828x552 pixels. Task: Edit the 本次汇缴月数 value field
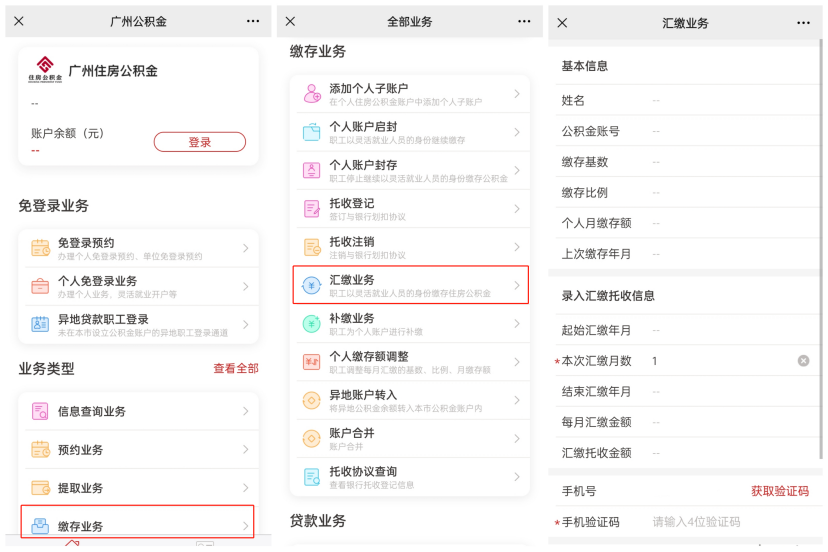coord(721,361)
